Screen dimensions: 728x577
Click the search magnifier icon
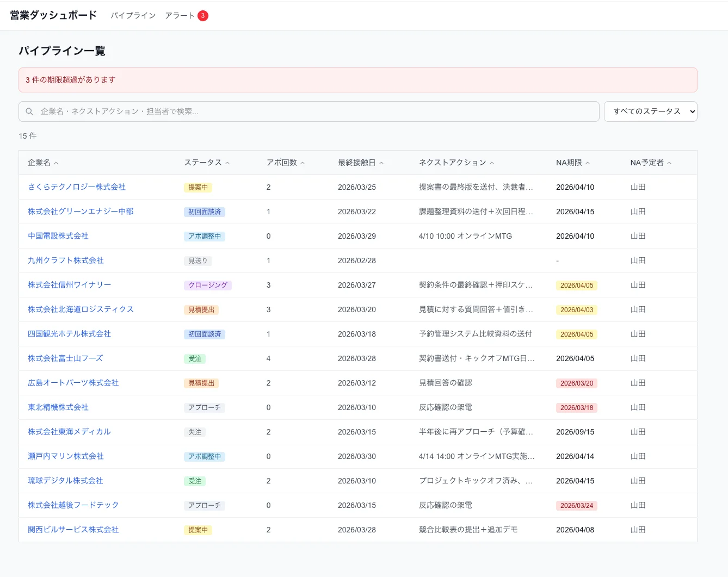coord(29,111)
